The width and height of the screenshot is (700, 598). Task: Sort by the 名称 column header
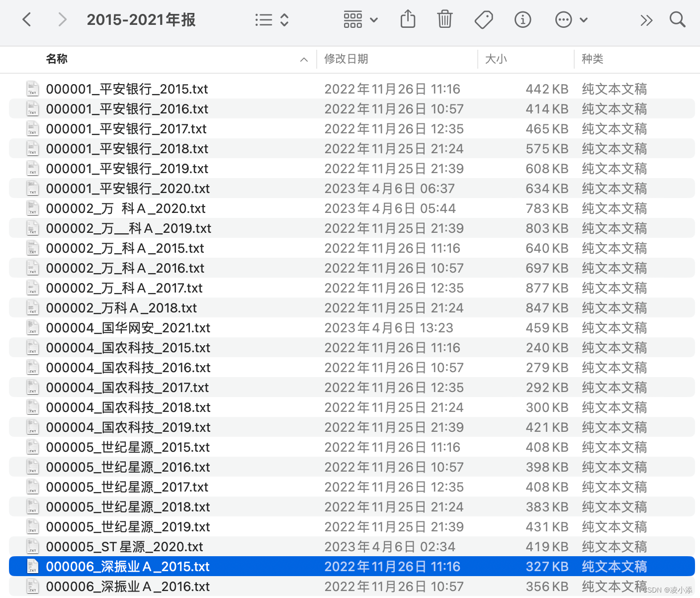(x=57, y=59)
